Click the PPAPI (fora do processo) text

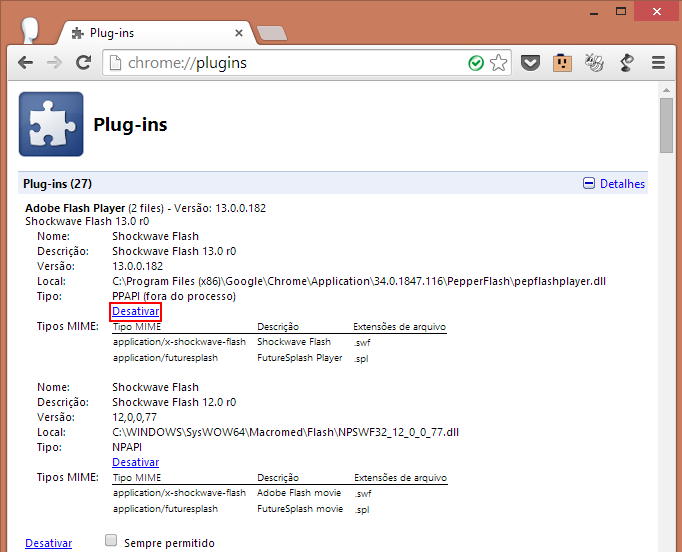click(x=174, y=297)
